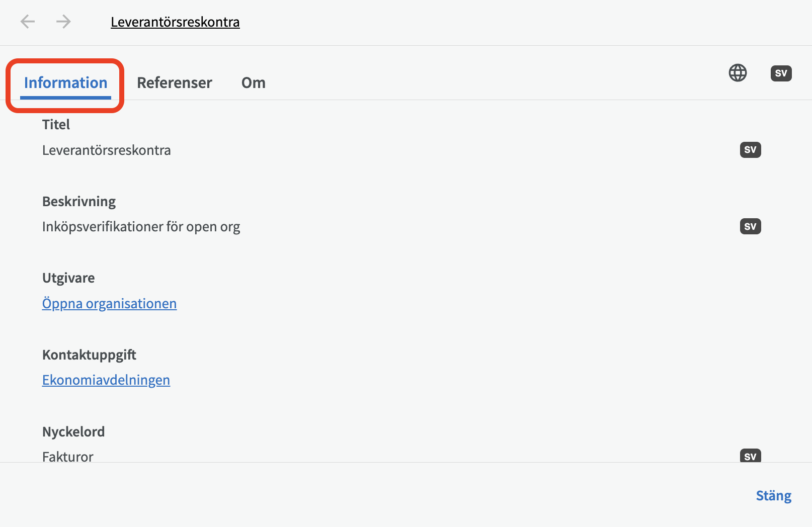Click the forward arrow icon

(x=63, y=22)
